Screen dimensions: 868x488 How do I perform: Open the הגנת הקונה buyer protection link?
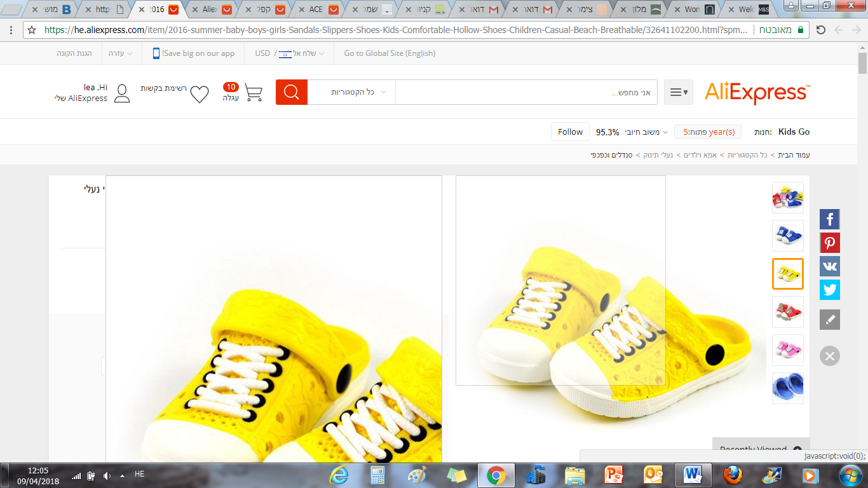click(x=74, y=53)
